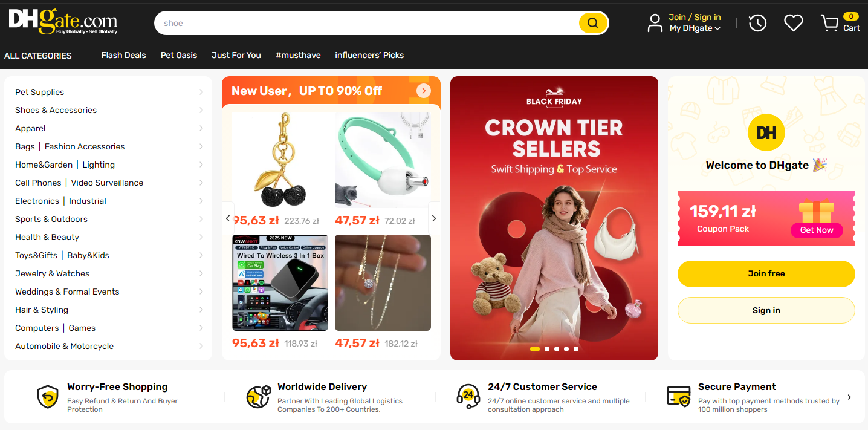Expand the My DHgate dropdown
The width and height of the screenshot is (868, 430).
pos(695,28)
